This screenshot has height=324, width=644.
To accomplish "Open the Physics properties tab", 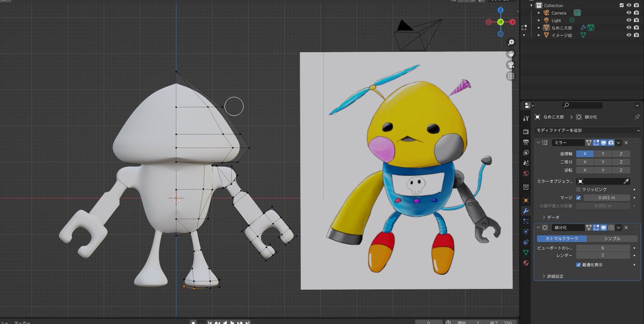I will click(526, 231).
